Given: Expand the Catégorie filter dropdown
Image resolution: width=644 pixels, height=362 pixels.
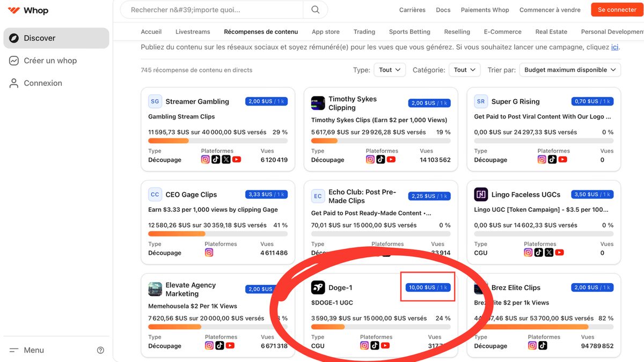Looking at the screenshot, I should pos(465,70).
